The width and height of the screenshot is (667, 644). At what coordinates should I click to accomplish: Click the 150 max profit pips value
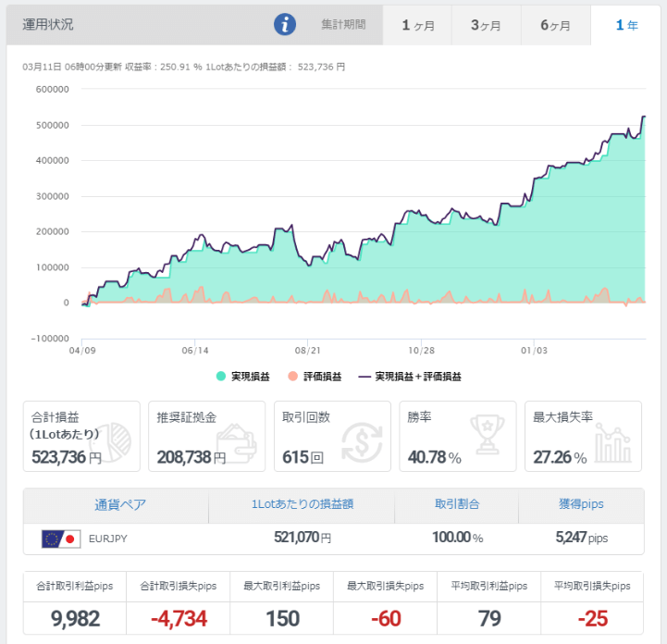point(282,618)
